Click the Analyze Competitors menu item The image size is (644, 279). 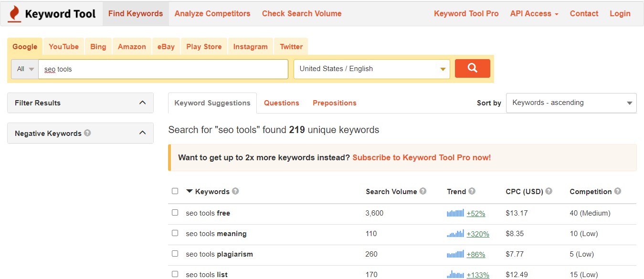pyautogui.click(x=212, y=14)
